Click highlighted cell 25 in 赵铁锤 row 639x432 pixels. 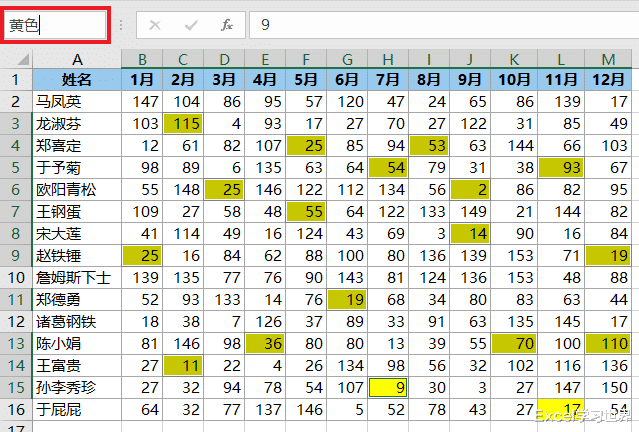pos(142,256)
